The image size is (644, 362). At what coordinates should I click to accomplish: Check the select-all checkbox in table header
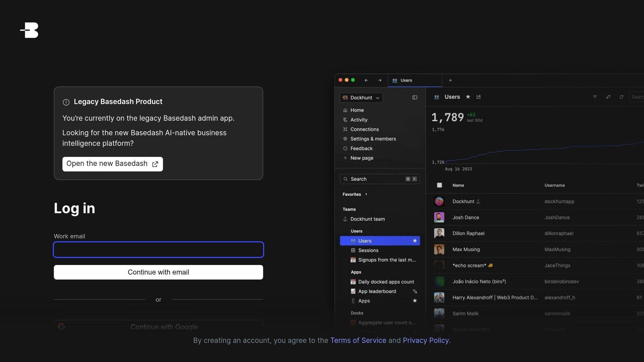coord(439,185)
